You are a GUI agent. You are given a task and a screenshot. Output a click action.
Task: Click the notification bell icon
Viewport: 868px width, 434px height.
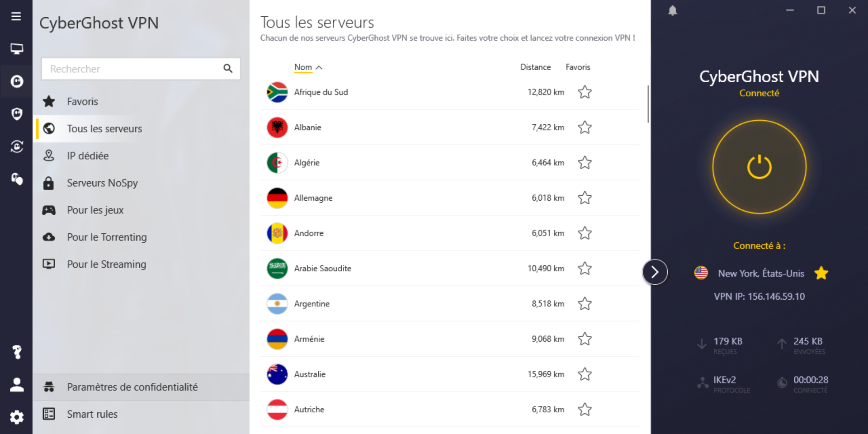(673, 10)
